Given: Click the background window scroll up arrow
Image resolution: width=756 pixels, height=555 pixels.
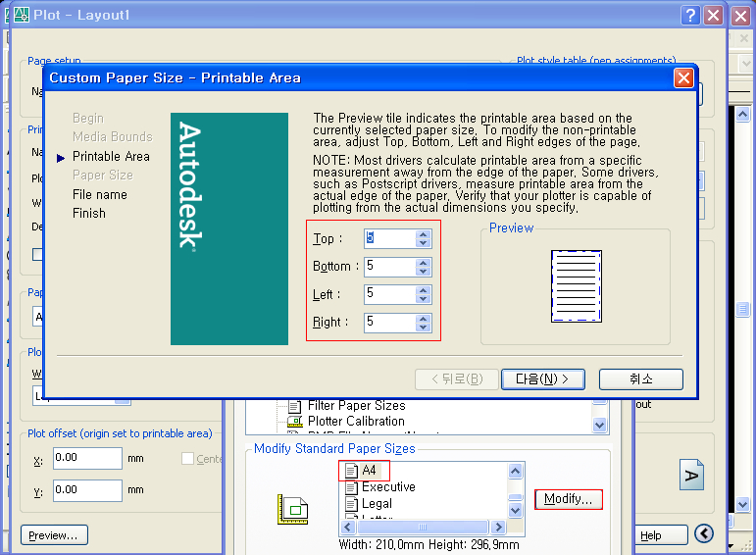Looking at the screenshot, I should (x=743, y=115).
